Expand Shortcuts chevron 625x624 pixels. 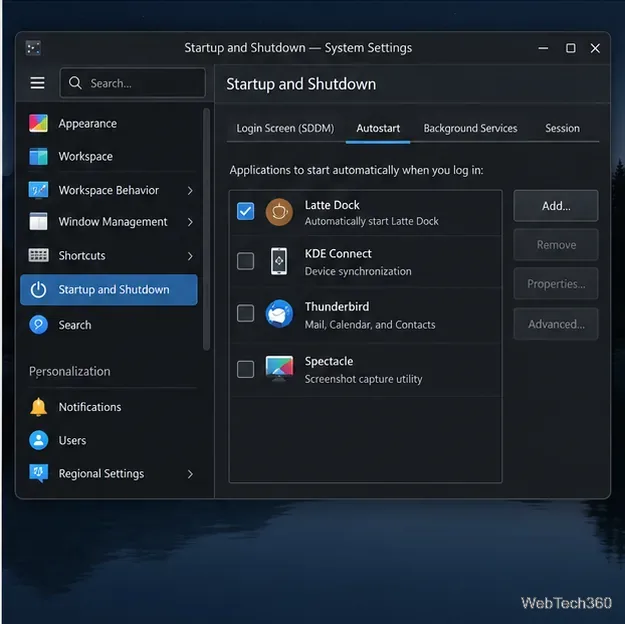[190, 256]
